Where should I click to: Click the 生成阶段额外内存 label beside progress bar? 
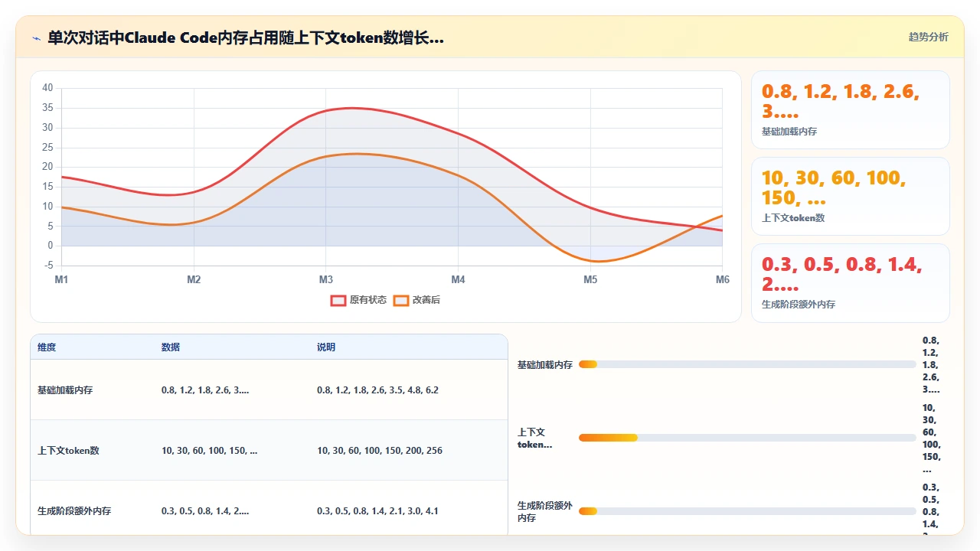click(x=545, y=512)
